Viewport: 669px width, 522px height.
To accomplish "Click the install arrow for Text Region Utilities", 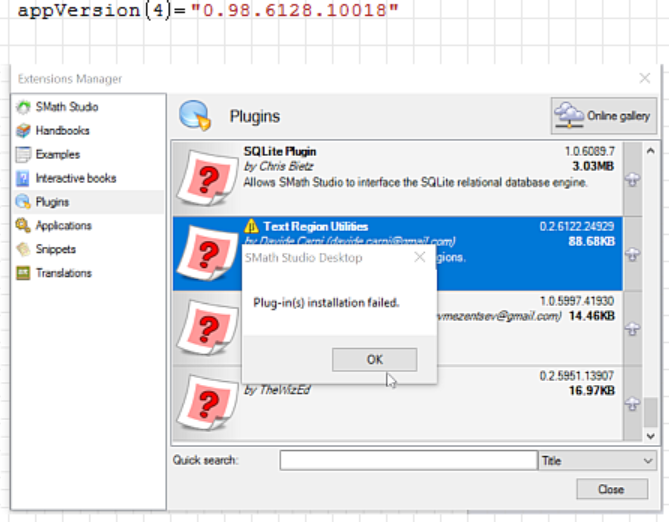I will [631, 255].
